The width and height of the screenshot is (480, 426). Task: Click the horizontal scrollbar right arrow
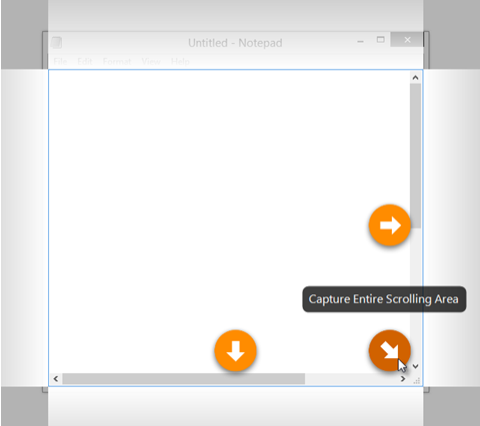click(403, 379)
